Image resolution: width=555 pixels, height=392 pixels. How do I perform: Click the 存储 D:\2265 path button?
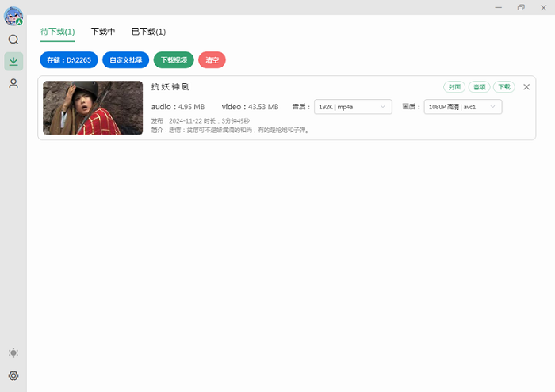68,59
